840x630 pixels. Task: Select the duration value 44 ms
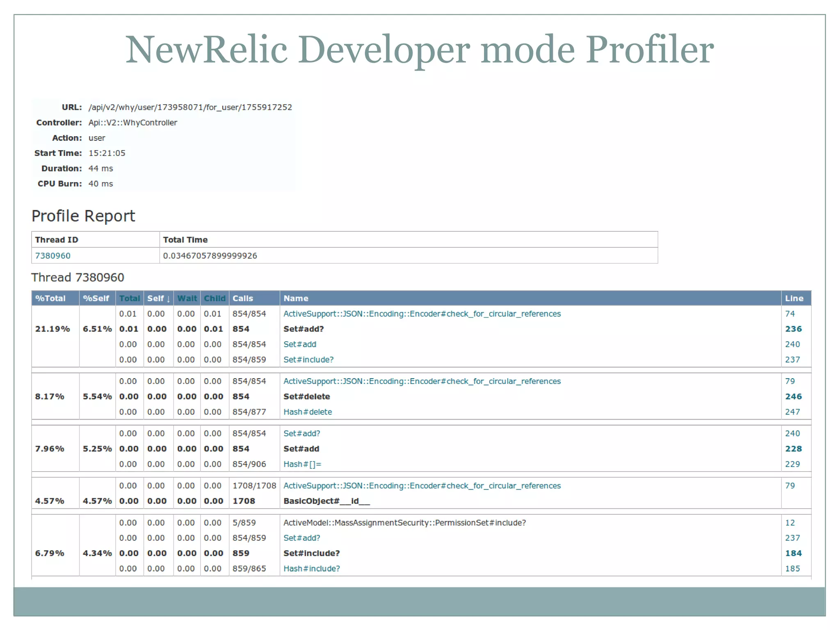[x=100, y=169]
